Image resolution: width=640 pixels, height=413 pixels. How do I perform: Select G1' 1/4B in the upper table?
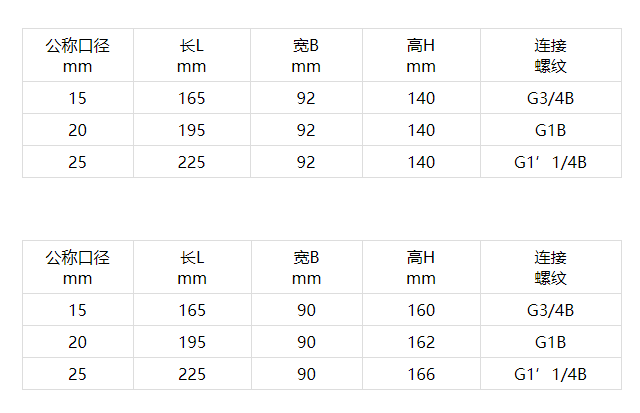pos(550,162)
